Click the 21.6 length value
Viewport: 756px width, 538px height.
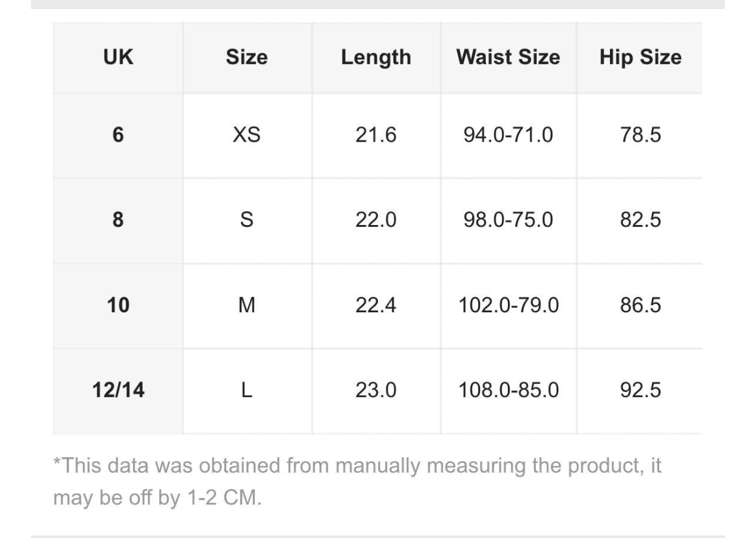pos(375,135)
